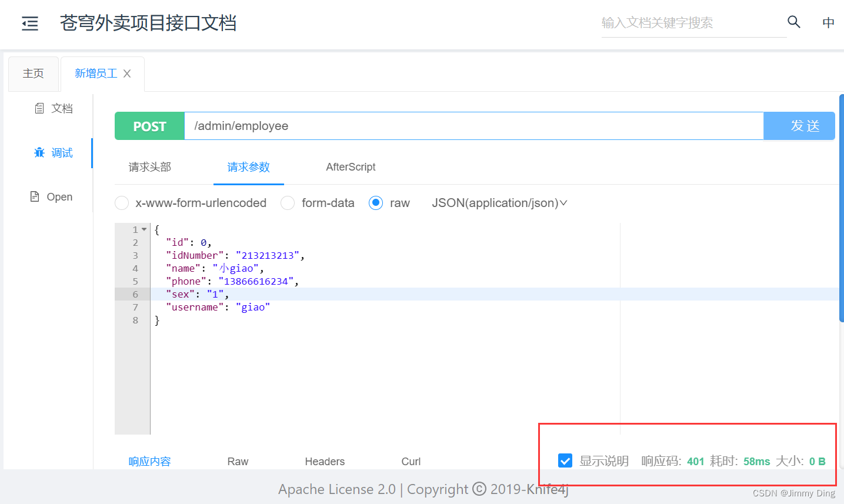Click the "username": "giao" line
The width and height of the screenshot is (844, 504).
pyautogui.click(x=218, y=307)
